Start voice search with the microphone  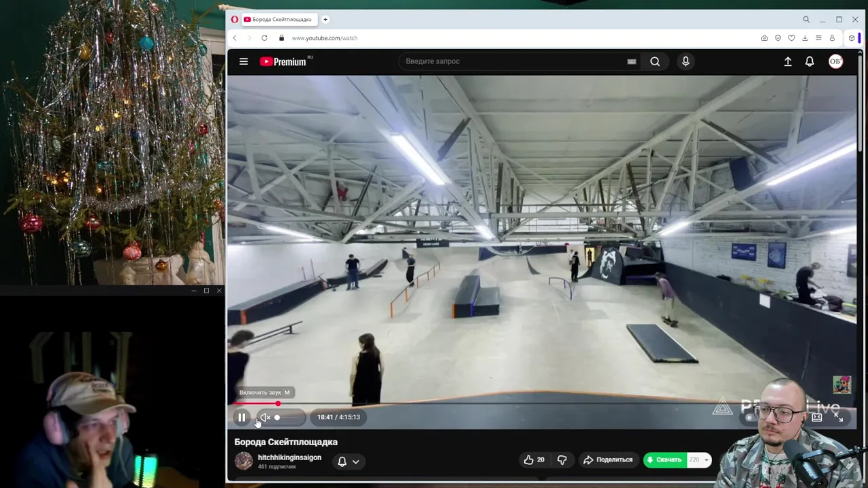tap(686, 62)
